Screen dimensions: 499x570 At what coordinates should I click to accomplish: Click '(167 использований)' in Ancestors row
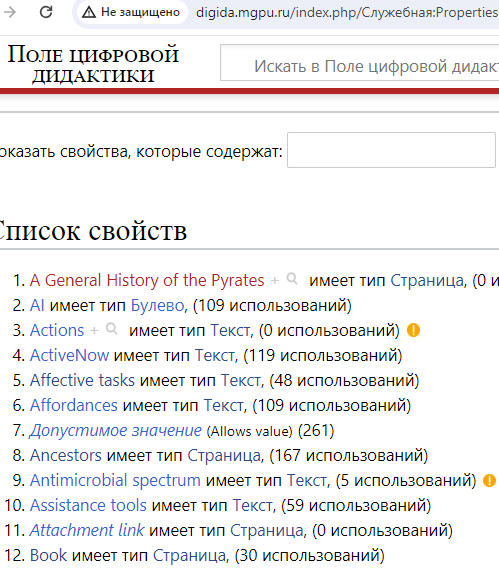pos(349,455)
